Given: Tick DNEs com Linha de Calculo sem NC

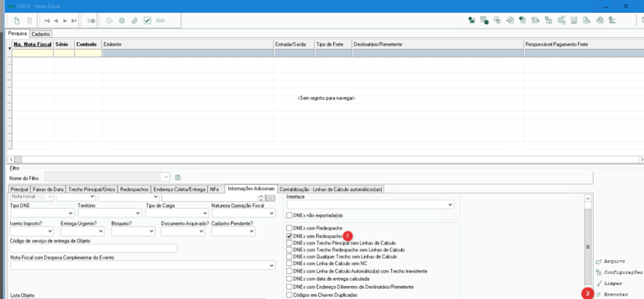Looking at the screenshot, I should (289, 263).
